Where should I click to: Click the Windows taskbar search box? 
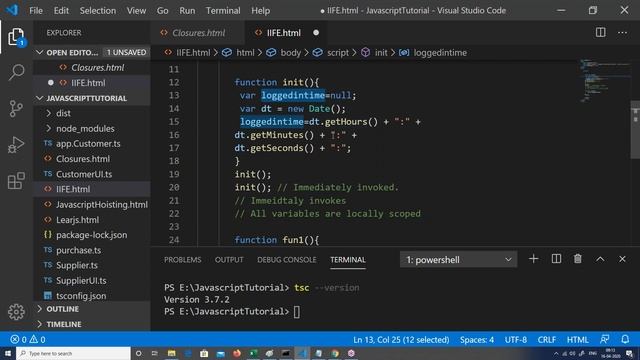point(73,353)
